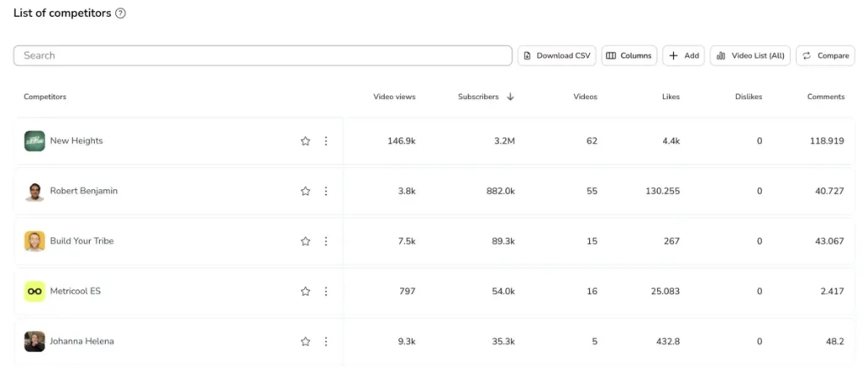Open the Build Your Tribe three-dot menu
868x374 pixels.
tap(326, 241)
